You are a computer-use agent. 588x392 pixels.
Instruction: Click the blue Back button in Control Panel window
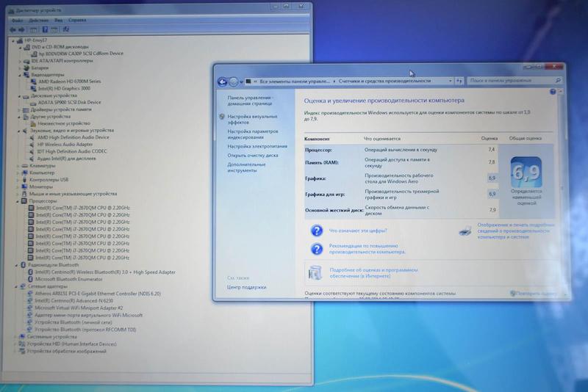point(223,81)
